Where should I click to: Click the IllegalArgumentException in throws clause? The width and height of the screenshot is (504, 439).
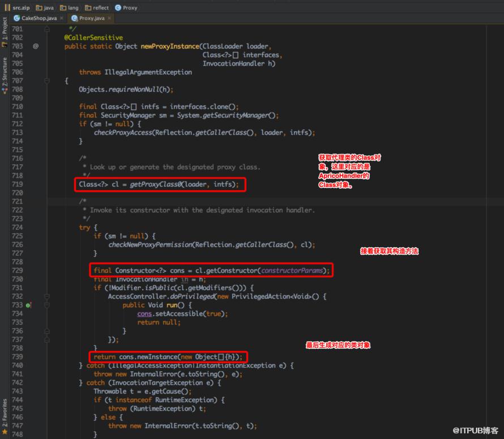point(148,72)
